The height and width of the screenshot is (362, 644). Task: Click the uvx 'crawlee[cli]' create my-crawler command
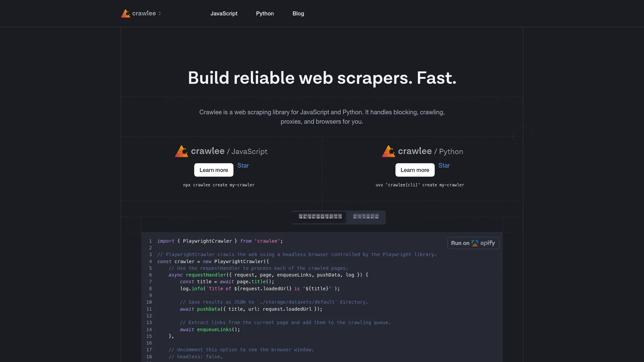420,185
